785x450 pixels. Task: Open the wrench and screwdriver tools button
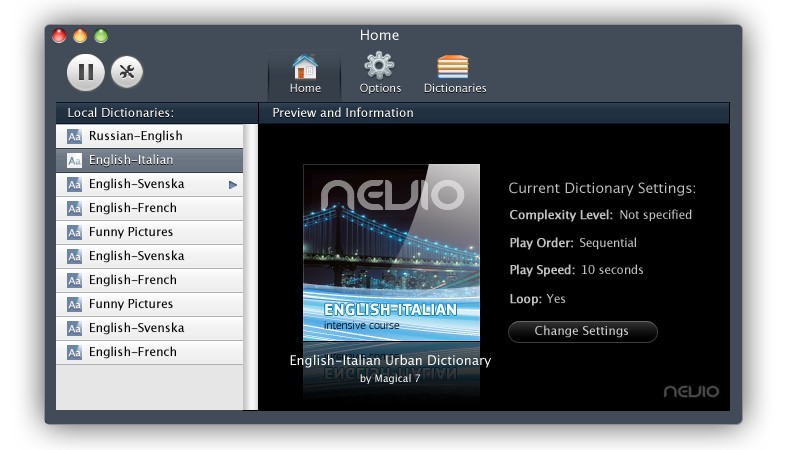[127, 72]
